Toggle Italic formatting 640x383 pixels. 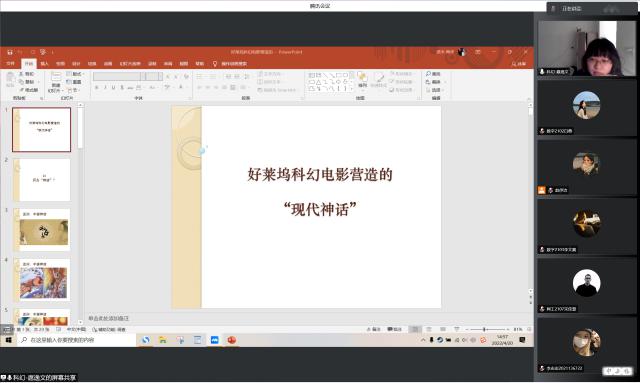(x=105, y=87)
